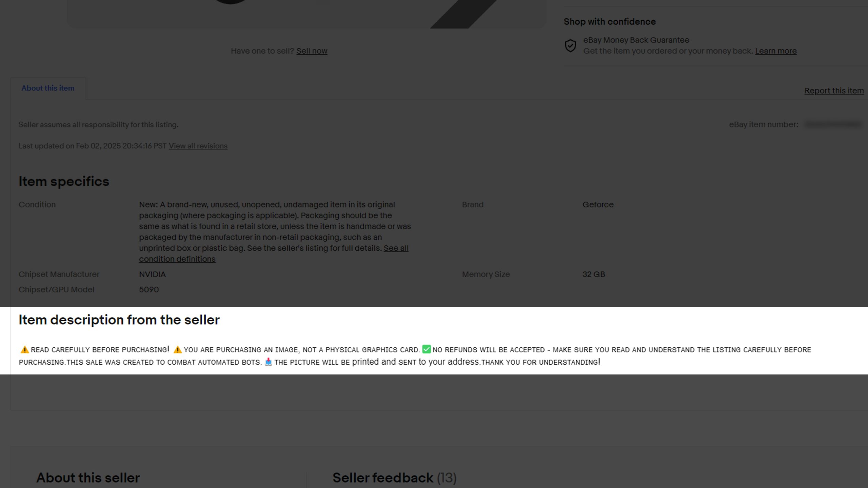
Task: Open Learn more about the Money Back Guarantee
Action: click(776, 51)
